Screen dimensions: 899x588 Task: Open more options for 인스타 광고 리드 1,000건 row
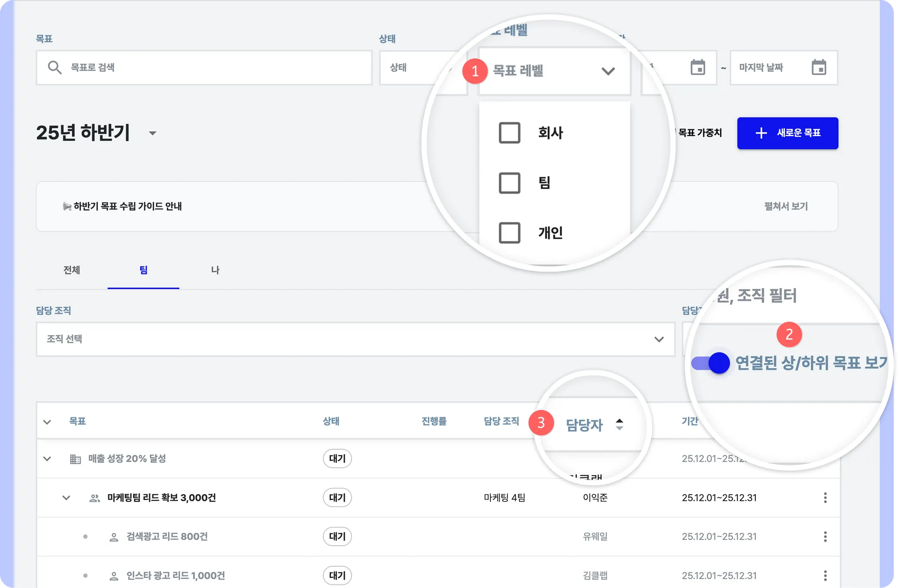[x=825, y=575]
